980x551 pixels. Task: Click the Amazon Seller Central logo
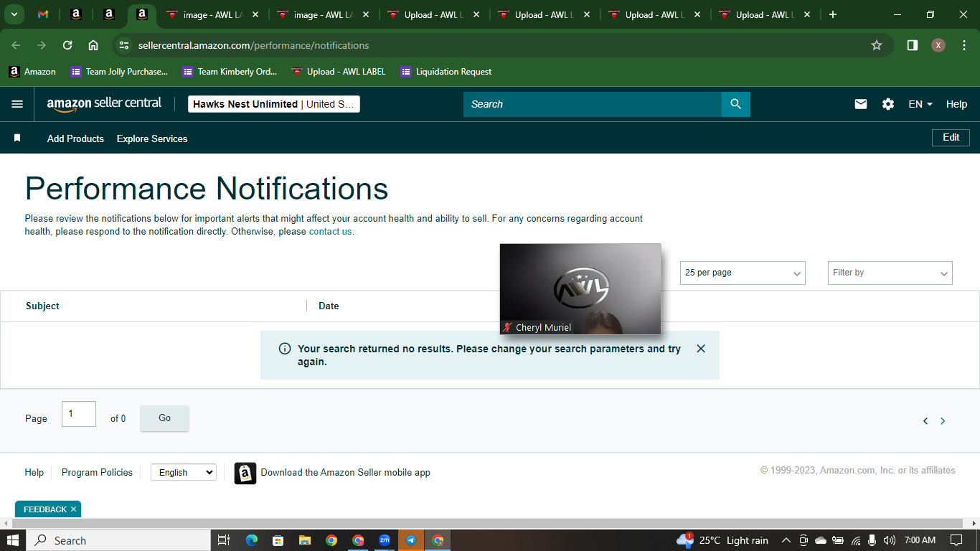105,104
